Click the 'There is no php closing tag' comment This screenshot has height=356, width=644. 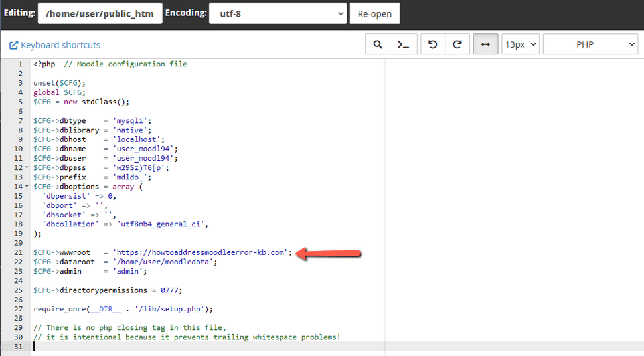pos(129,328)
